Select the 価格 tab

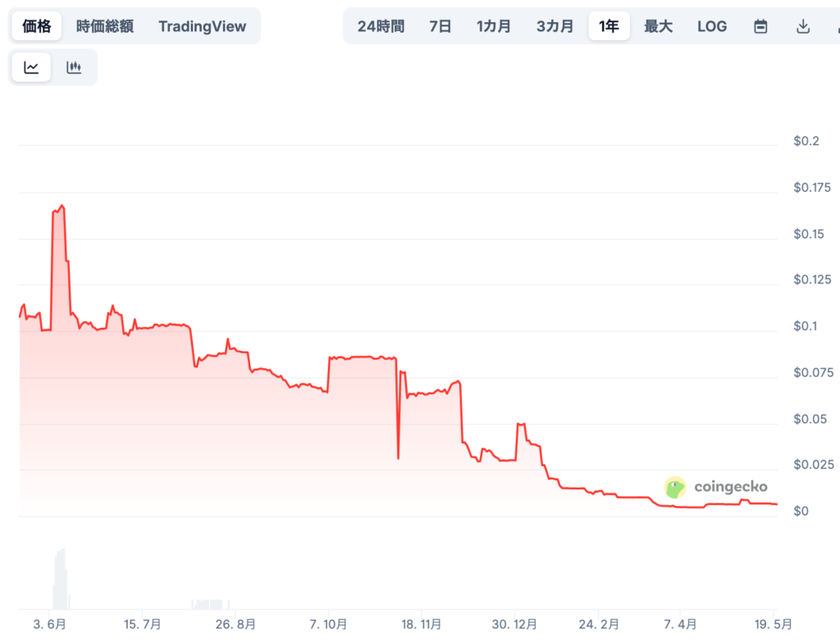pyautogui.click(x=37, y=26)
